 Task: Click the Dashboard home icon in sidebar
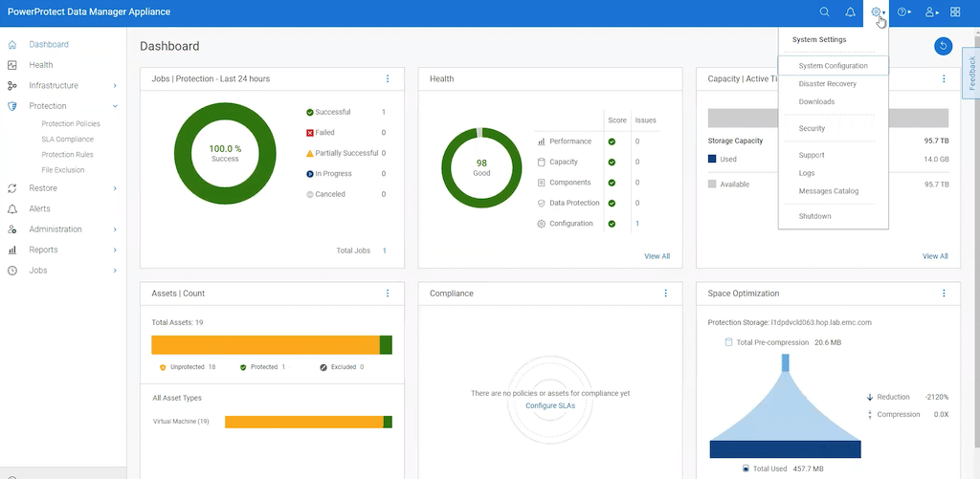click(x=11, y=45)
